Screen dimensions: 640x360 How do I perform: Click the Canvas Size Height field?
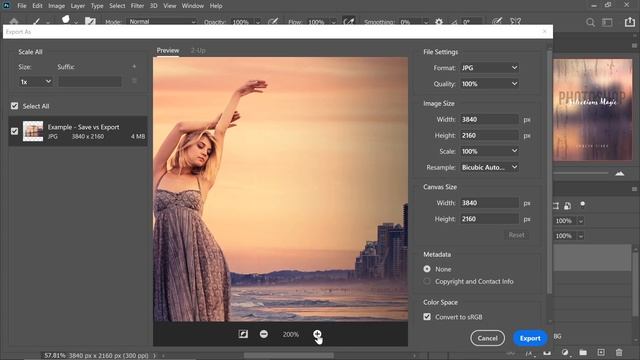[x=489, y=219]
